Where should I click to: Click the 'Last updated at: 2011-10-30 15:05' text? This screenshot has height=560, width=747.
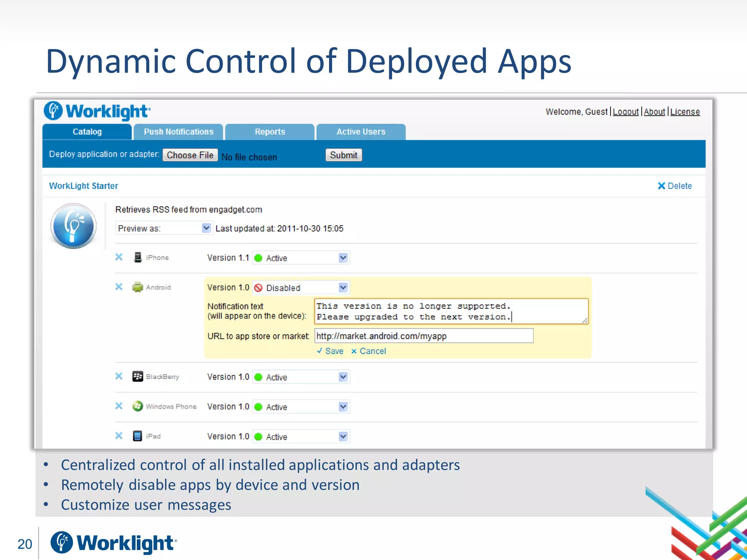click(x=279, y=229)
